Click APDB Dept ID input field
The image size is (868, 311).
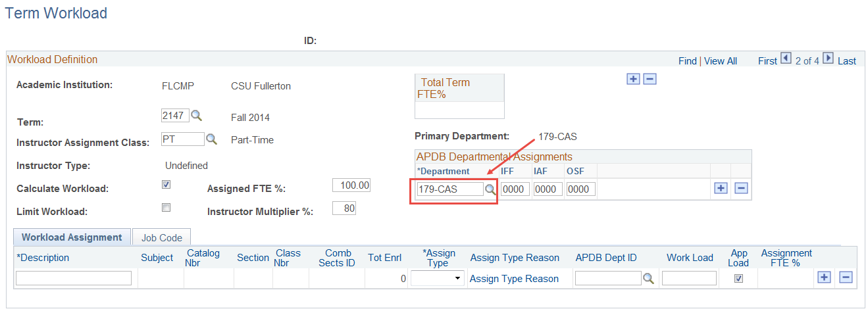coord(608,279)
